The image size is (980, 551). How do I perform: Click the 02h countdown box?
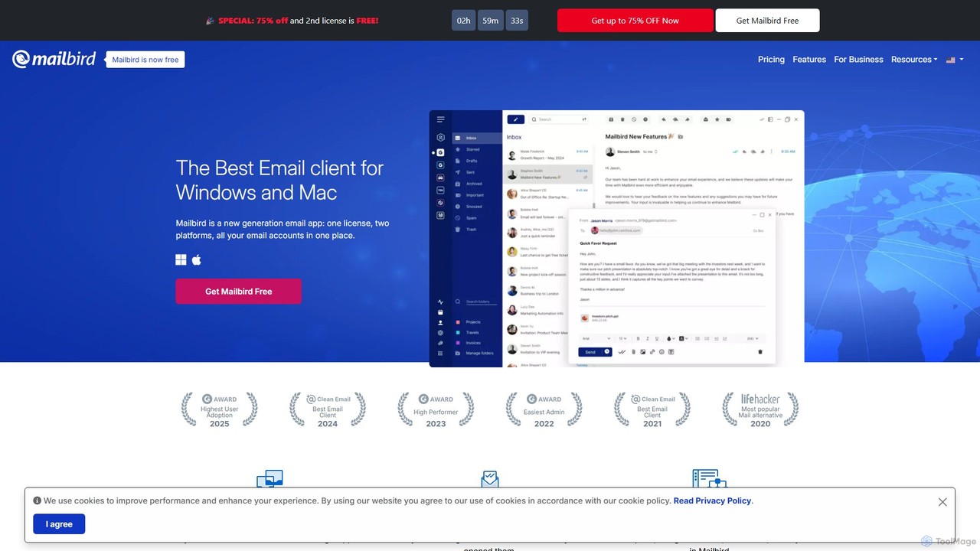coord(463,21)
